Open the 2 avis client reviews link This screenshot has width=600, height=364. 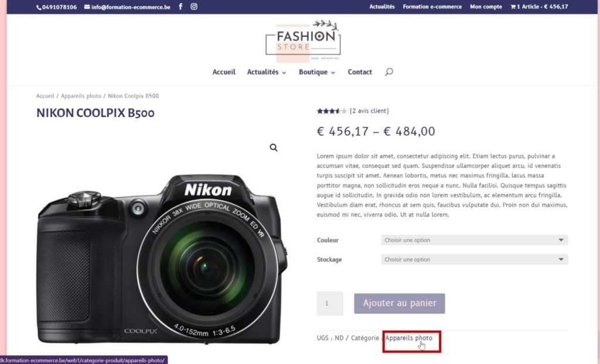369,111
